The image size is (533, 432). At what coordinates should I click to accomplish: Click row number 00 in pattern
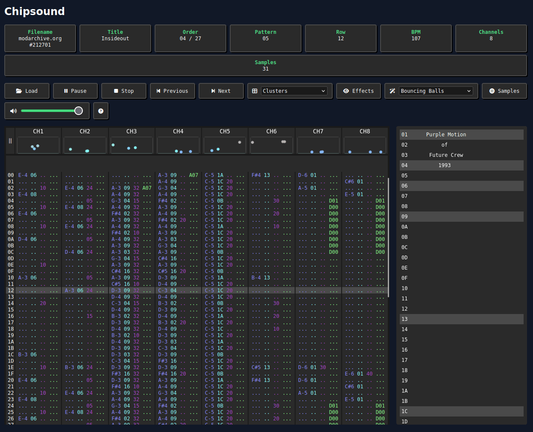11,175
